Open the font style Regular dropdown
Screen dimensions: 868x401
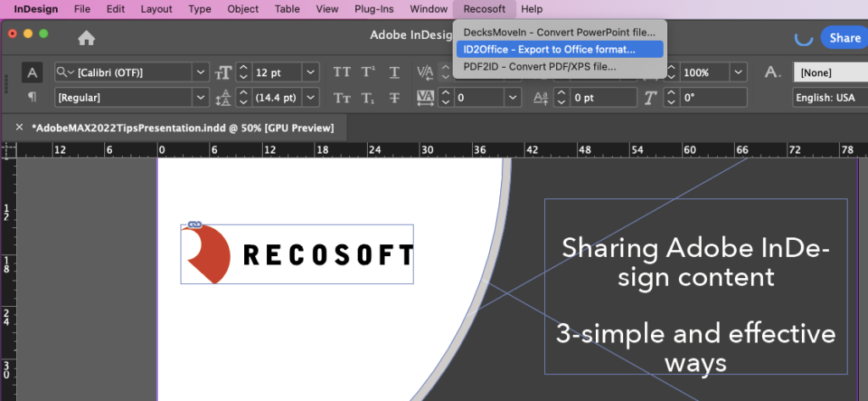200,98
